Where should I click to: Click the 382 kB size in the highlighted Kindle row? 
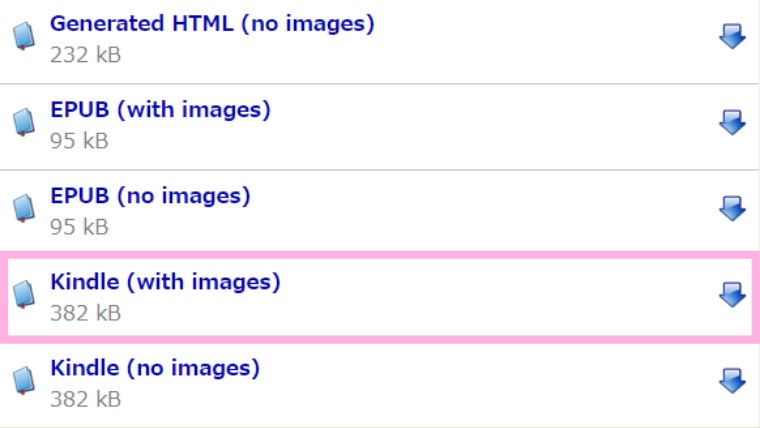(x=85, y=313)
